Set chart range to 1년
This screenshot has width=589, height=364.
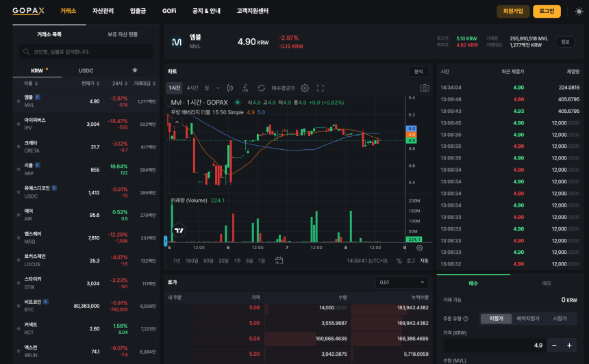pyautogui.click(x=177, y=261)
